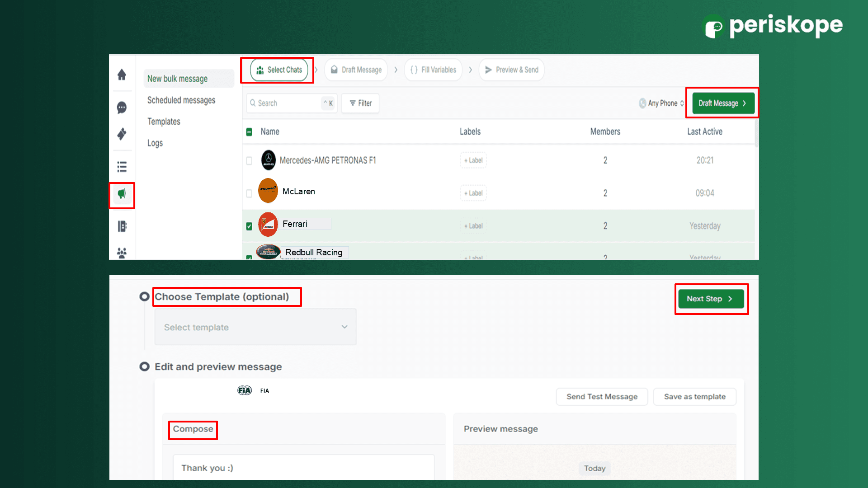Switch to the Fill Variables step
868x488 pixels.
[433, 70]
